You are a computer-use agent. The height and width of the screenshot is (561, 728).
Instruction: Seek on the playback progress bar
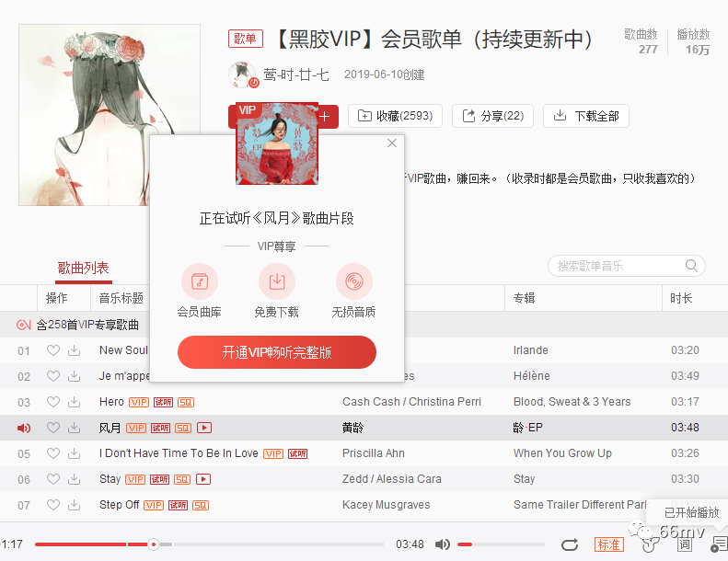coord(209,544)
